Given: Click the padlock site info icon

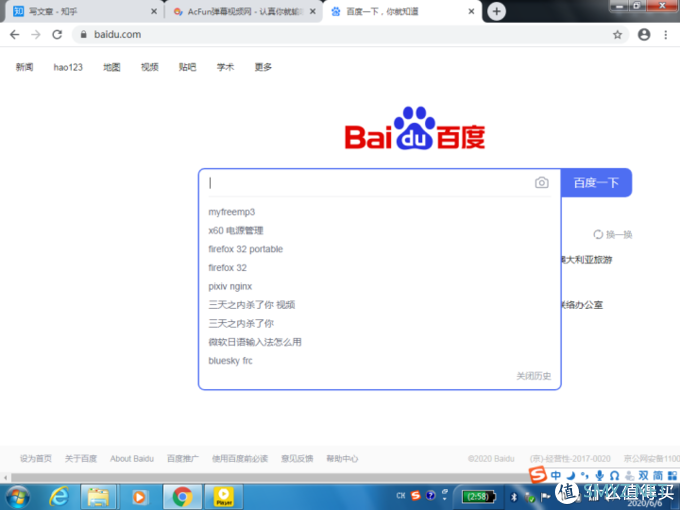Looking at the screenshot, I should pyautogui.click(x=84, y=34).
